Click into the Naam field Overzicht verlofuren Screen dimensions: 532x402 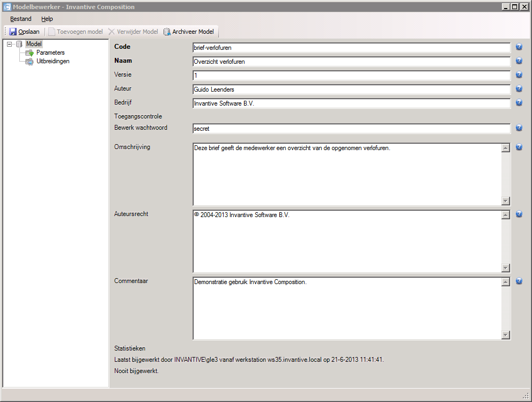pyautogui.click(x=351, y=62)
